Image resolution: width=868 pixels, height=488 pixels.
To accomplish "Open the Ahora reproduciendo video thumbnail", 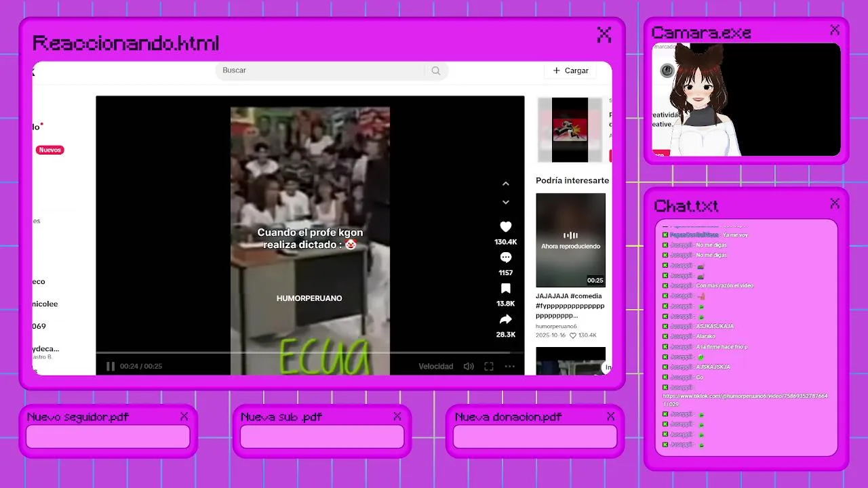I will (x=570, y=240).
